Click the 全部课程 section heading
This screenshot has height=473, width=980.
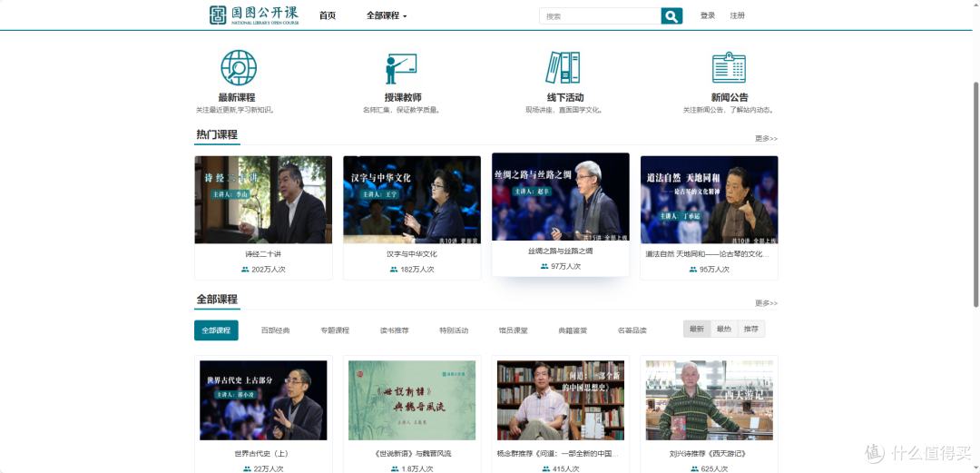coord(217,299)
